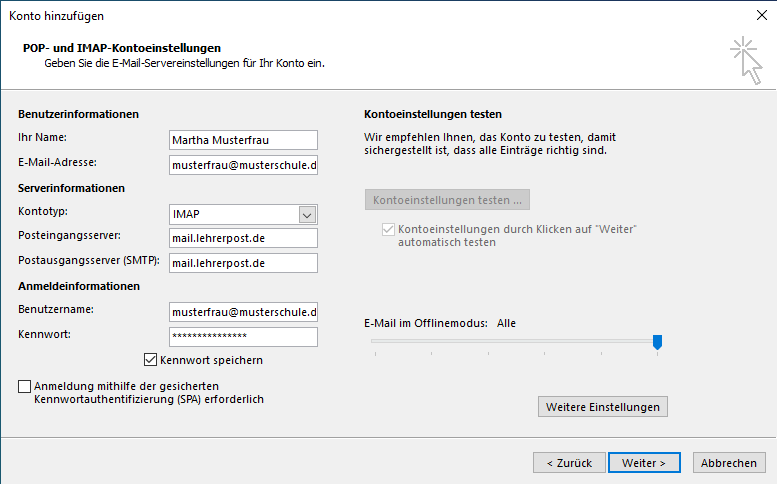Image resolution: width=777 pixels, height=484 pixels.
Task: Toggle automatic account test checkbox
Action: pos(388,230)
